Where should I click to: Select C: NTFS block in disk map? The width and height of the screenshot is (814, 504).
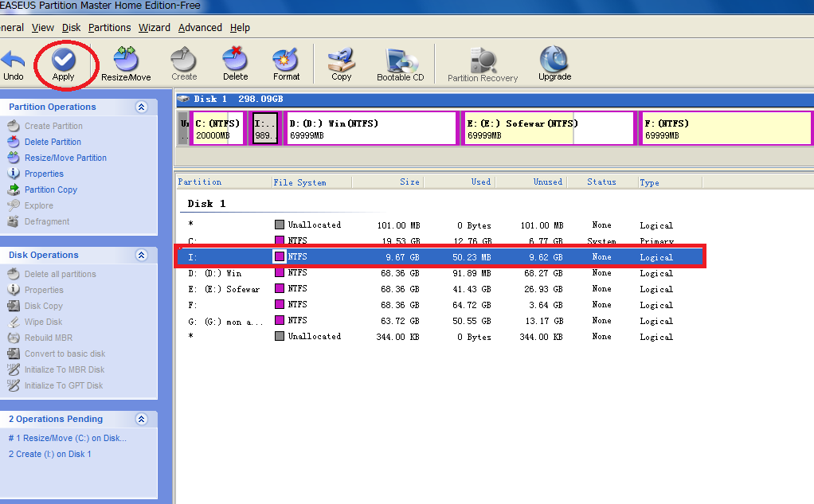point(217,129)
